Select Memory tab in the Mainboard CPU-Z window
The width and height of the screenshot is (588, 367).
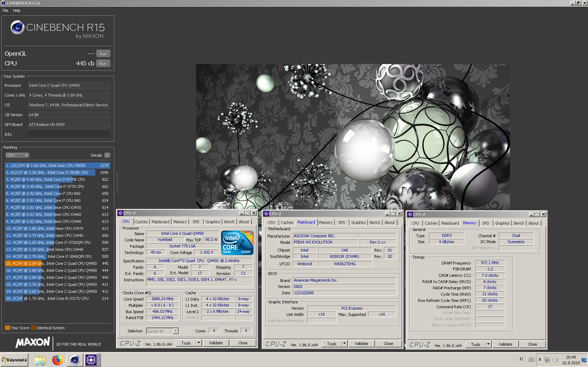click(326, 223)
